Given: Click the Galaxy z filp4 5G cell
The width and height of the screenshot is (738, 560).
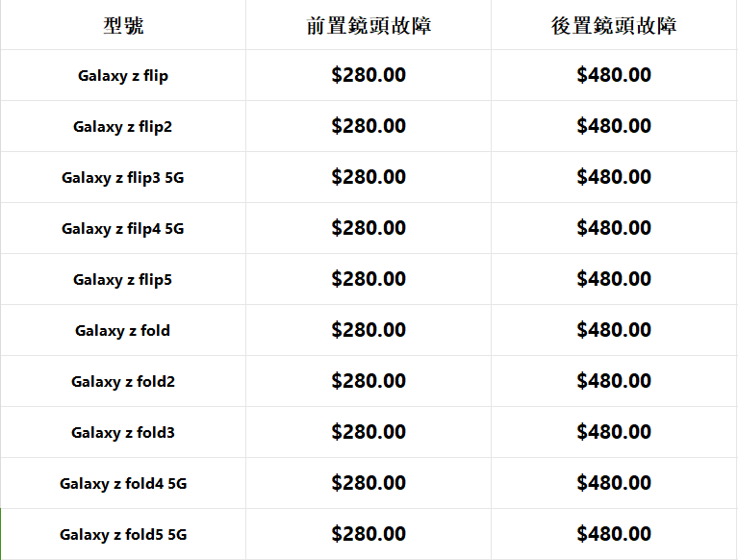Looking at the screenshot, I should click(x=123, y=228).
